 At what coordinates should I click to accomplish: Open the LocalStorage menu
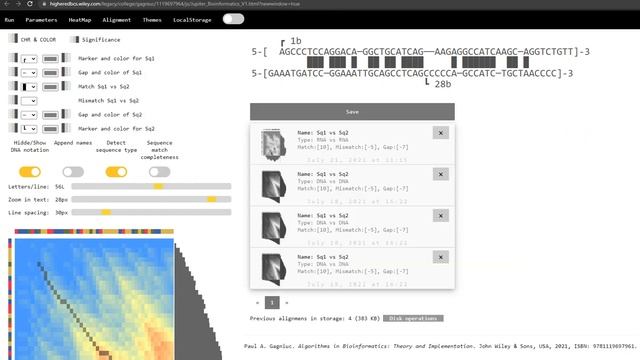192,20
